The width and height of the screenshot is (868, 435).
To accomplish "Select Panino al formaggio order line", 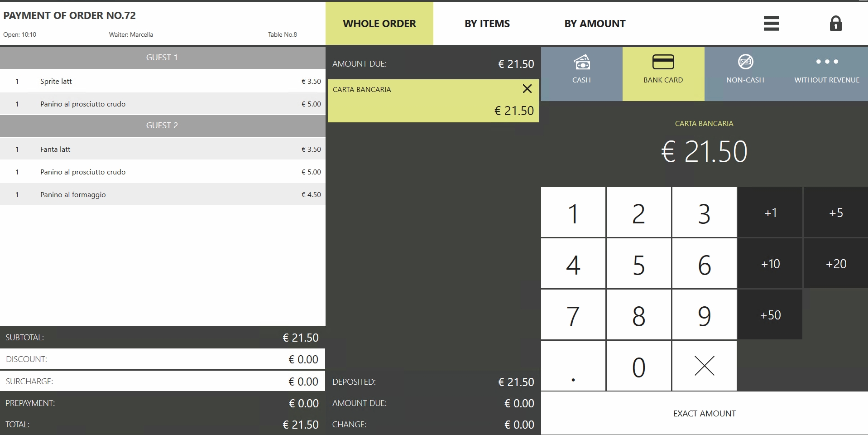I will [163, 194].
